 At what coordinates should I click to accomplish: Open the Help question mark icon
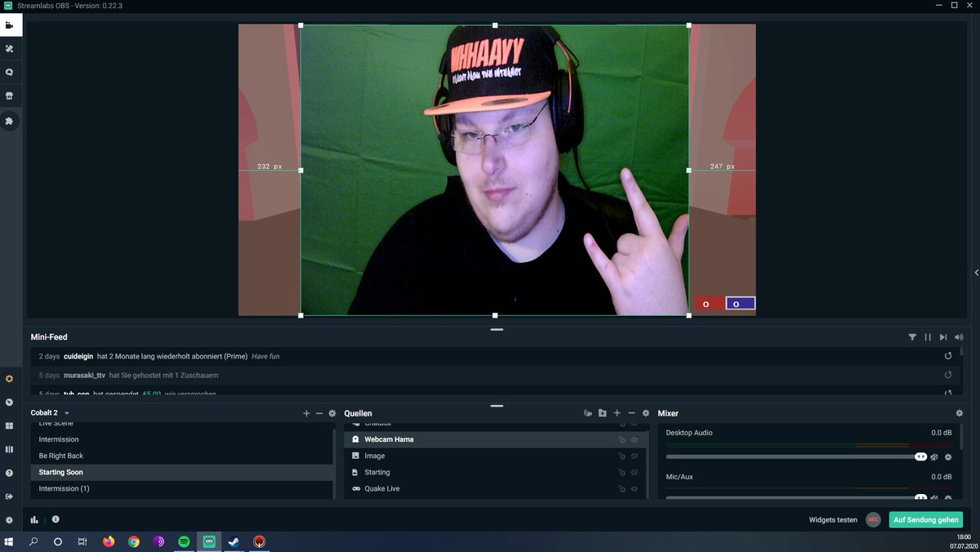(9, 473)
